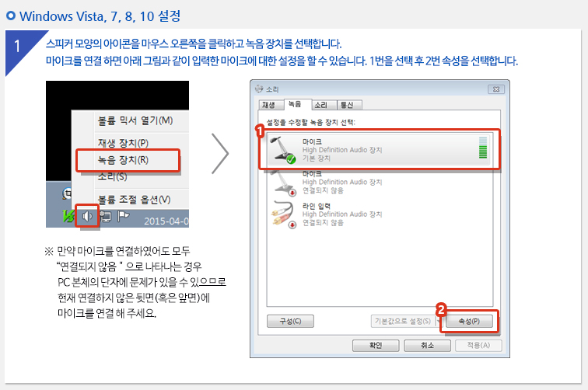This screenshot has width=588, height=390.
Task: Click the green V tray icon
Action: point(68,216)
